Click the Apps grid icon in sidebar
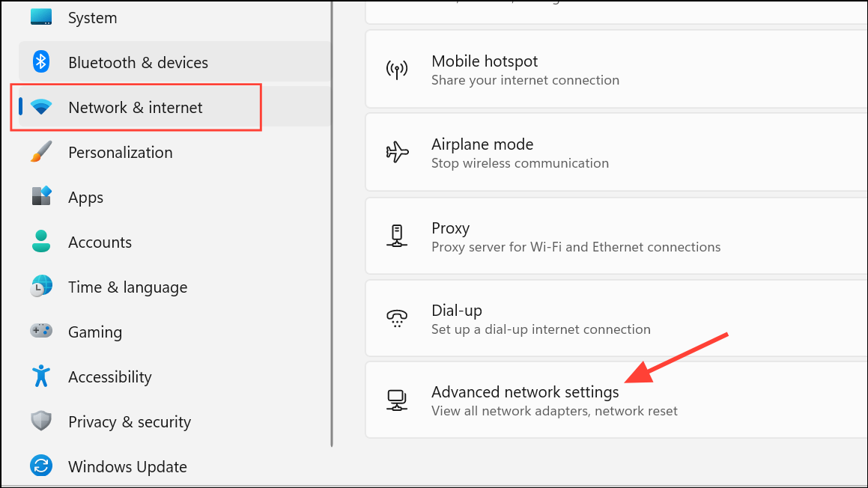 [x=41, y=197]
